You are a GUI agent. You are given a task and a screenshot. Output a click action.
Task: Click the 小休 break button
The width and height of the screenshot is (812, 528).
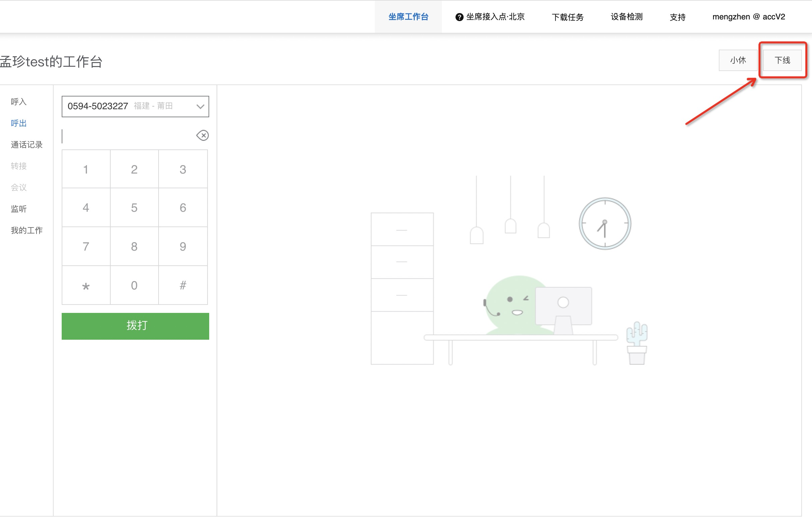coord(738,60)
